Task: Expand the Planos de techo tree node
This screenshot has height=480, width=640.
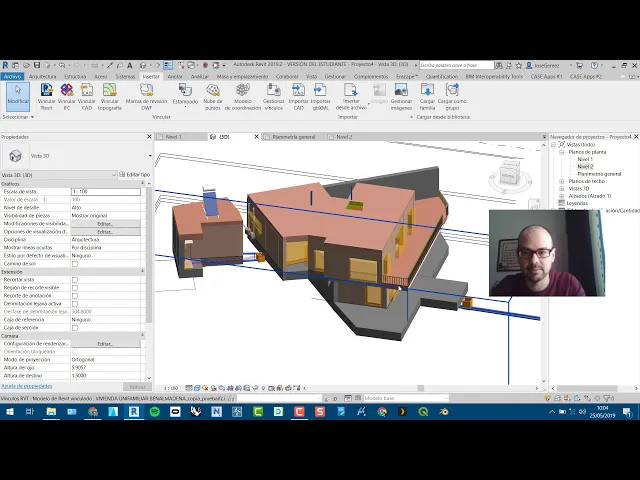Action: click(x=562, y=181)
